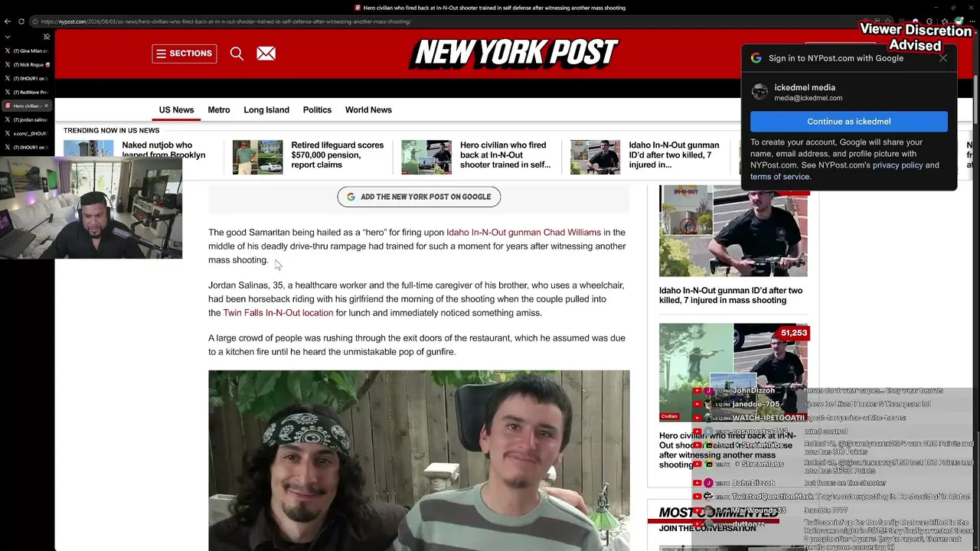The width and height of the screenshot is (980, 551).
Task: Open the 'Twin Falls In-N-Out location' link
Action: (x=278, y=313)
